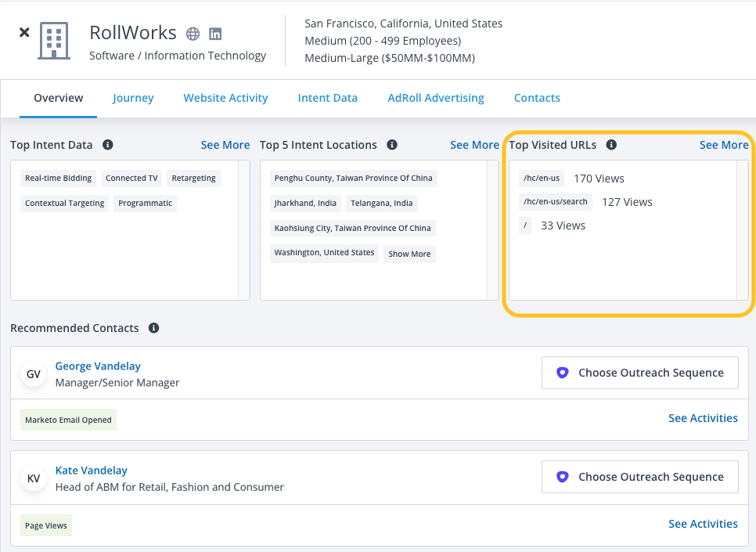Click See More for Top Visited URLs
Screen dimensions: 756x552
tap(723, 145)
